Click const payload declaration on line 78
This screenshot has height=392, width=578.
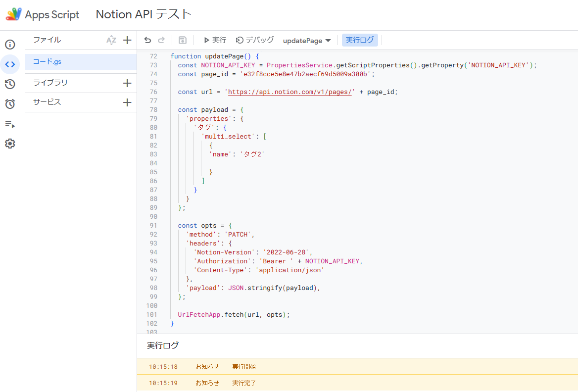click(x=211, y=110)
